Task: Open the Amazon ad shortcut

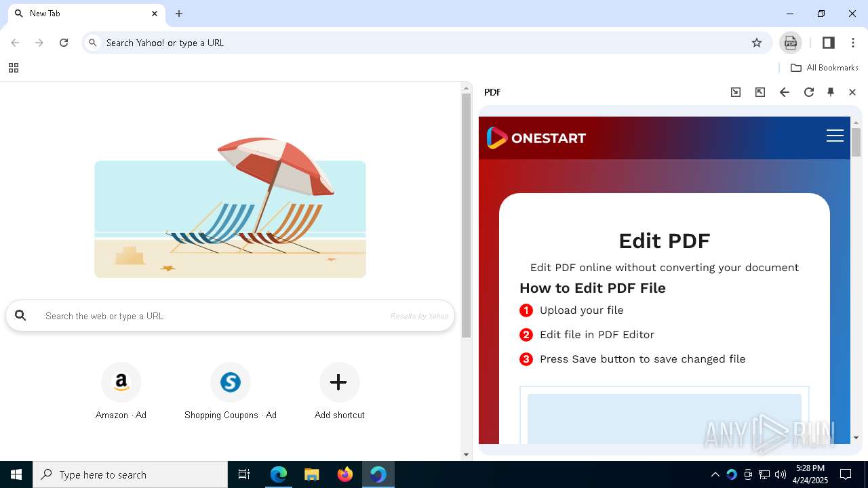Action: point(121,391)
